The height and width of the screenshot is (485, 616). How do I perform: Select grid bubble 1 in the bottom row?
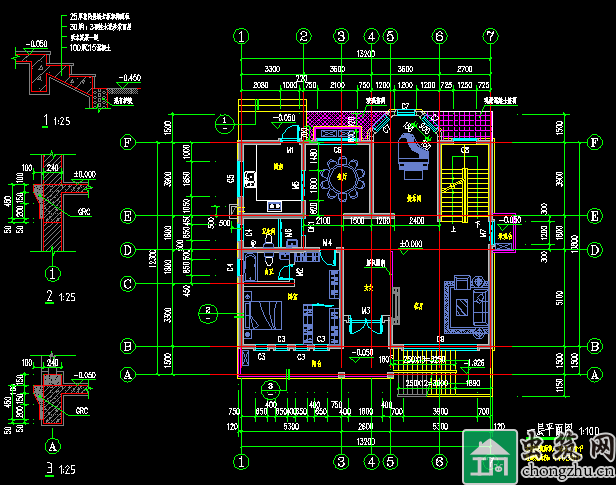(241, 461)
